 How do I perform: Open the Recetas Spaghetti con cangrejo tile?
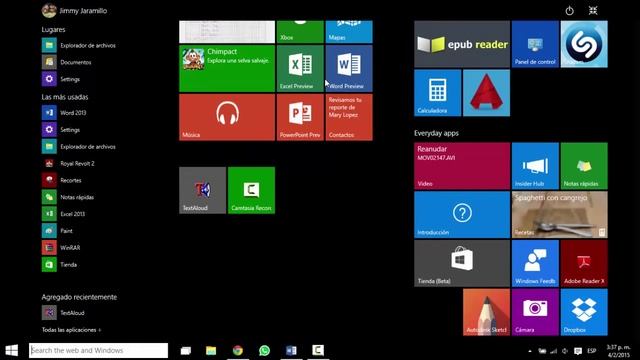pos(560,215)
